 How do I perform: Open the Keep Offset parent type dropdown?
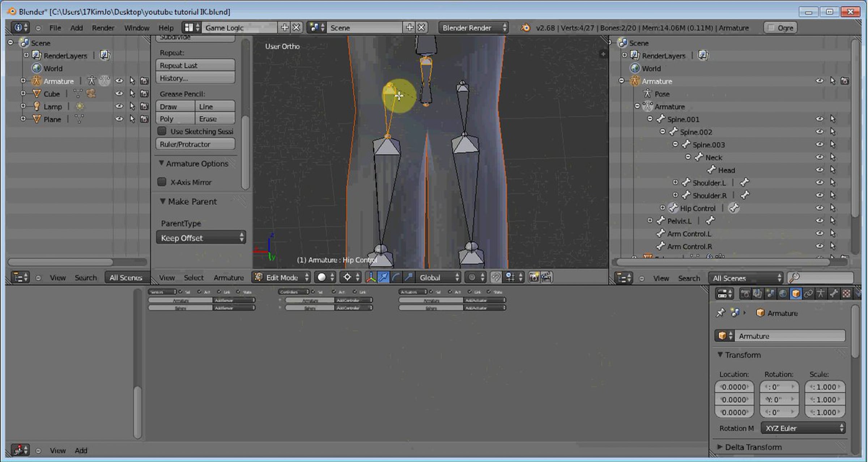pyautogui.click(x=201, y=238)
